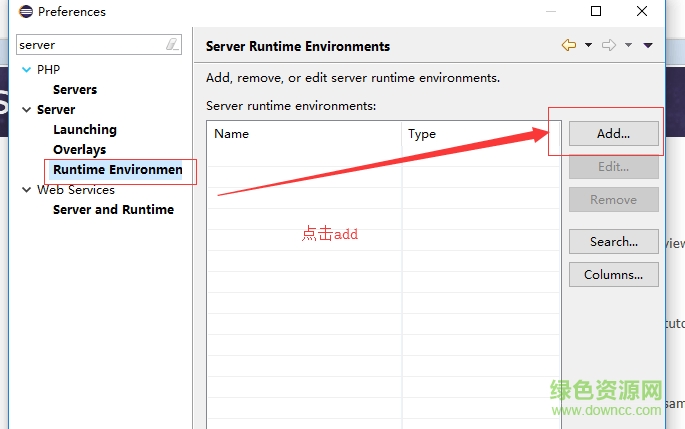Open the forward history dropdown arrow
This screenshot has height=429, width=685.
pyautogui.click(x=628, y=45)
